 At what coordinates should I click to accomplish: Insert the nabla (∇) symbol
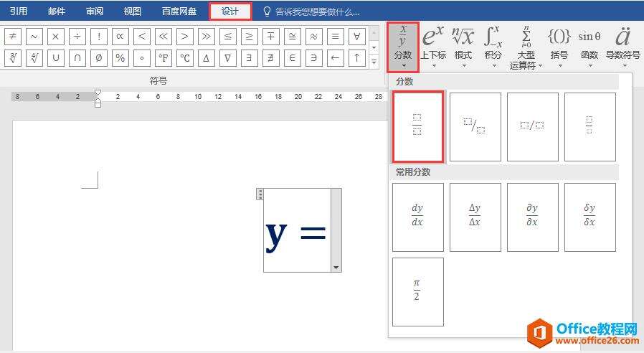227,58
